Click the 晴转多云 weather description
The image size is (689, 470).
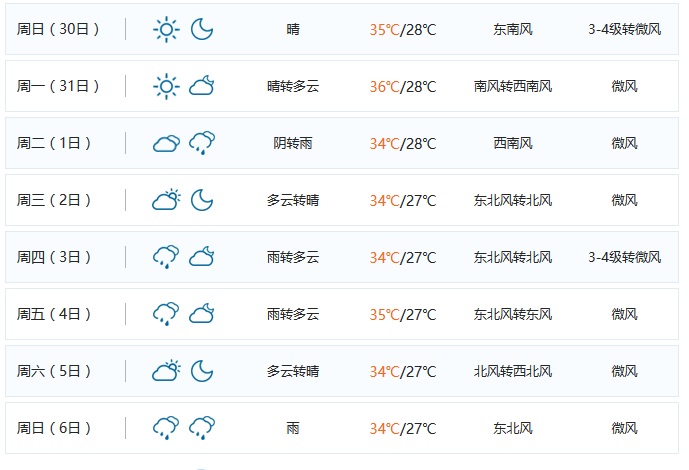tap(293, 86)
